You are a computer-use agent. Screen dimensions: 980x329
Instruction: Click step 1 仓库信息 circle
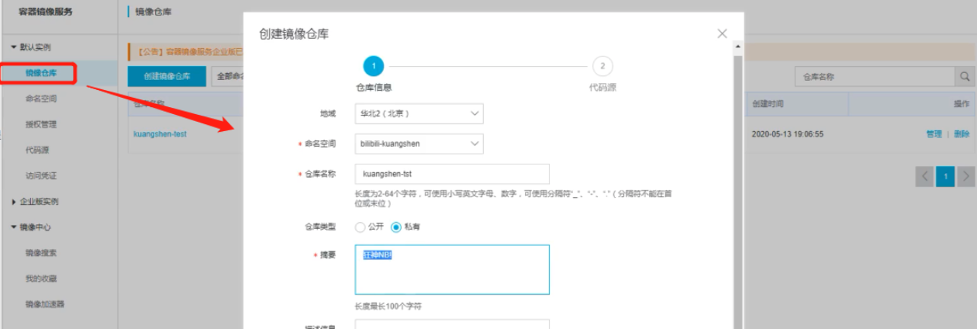[x=373, y=66]
